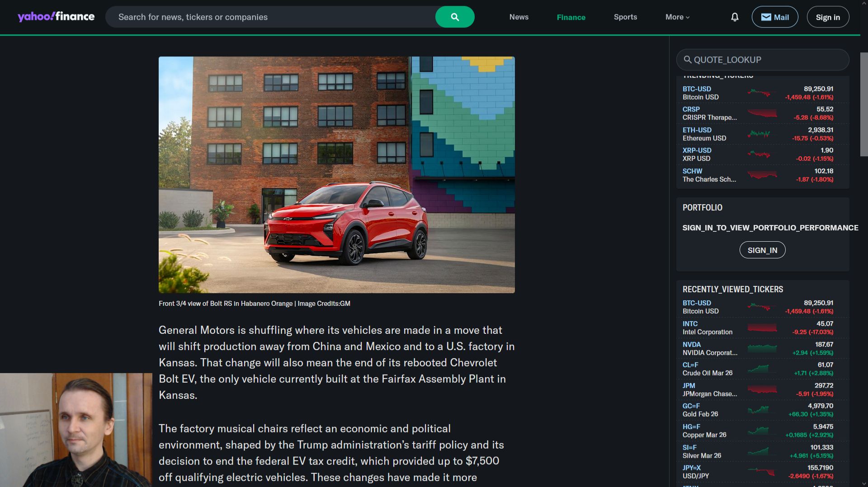
Task: Click the page vertical scrollbar thumb
Action: coord(864,104)
